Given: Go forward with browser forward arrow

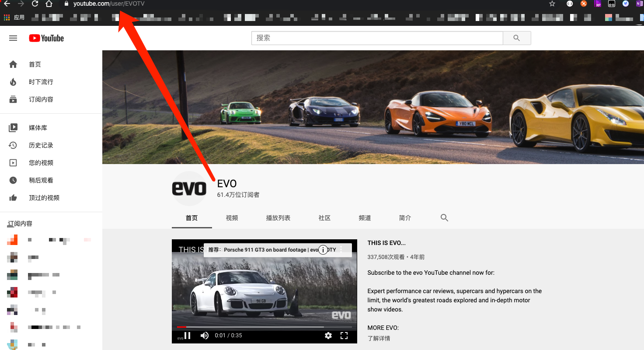Looking at the screenshot, I should [x=21, y=4].
